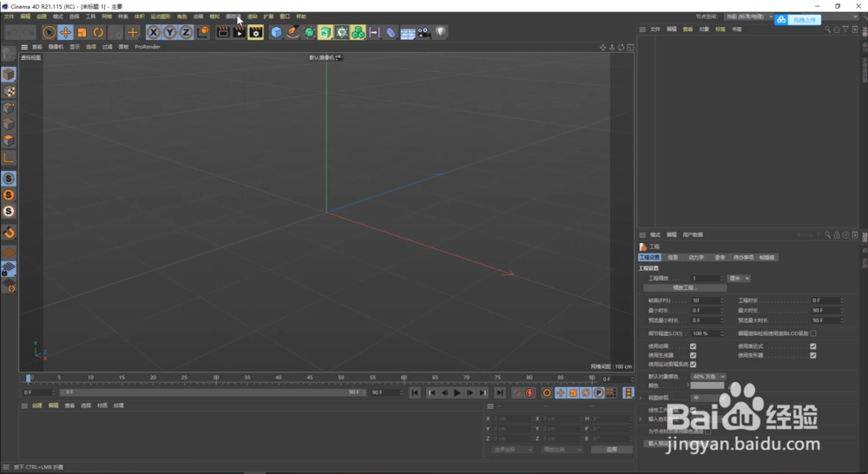Click the blue upload button top right
Image resolution: width=868 pixels, height=474 pixels.
[x=798, y=19]
